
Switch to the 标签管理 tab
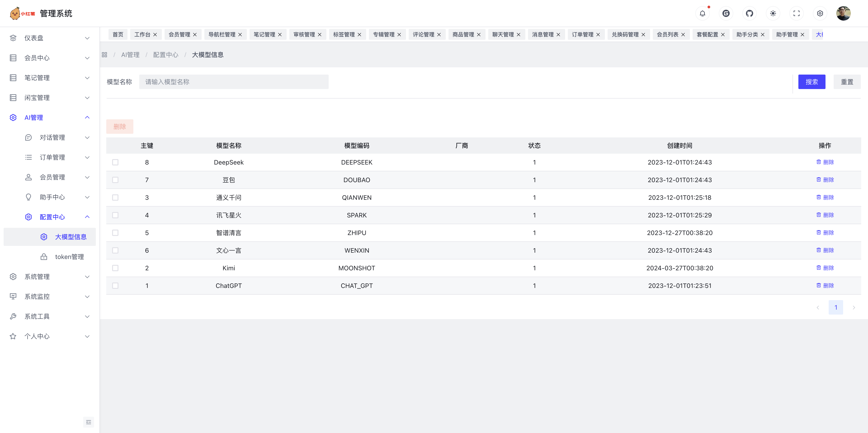tap(344, 34)
